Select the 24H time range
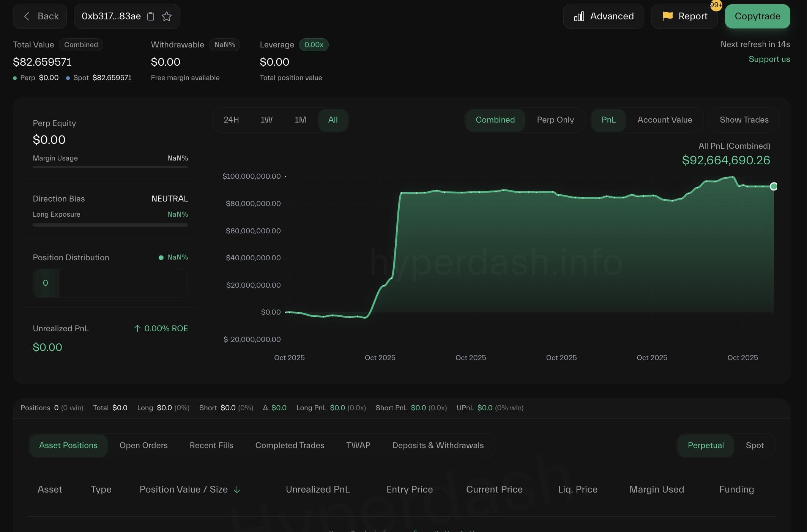Viewport: 807px width, 532px height. (231, 120)
